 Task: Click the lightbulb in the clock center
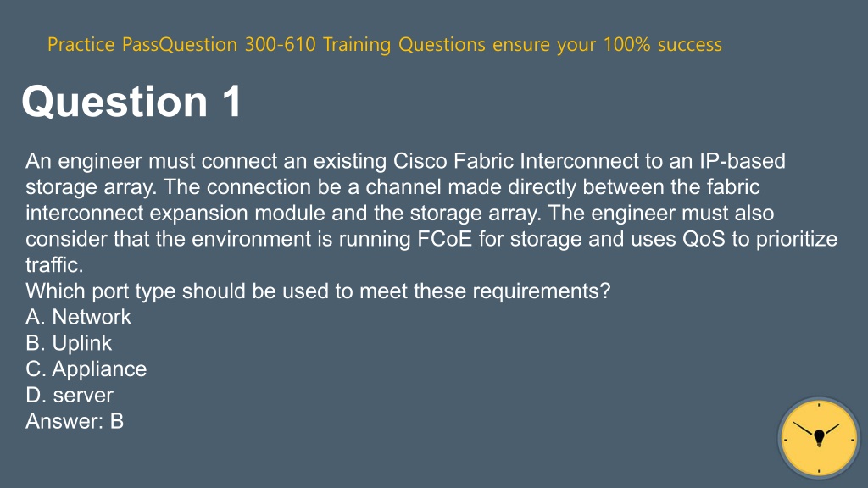click(820, 437)
